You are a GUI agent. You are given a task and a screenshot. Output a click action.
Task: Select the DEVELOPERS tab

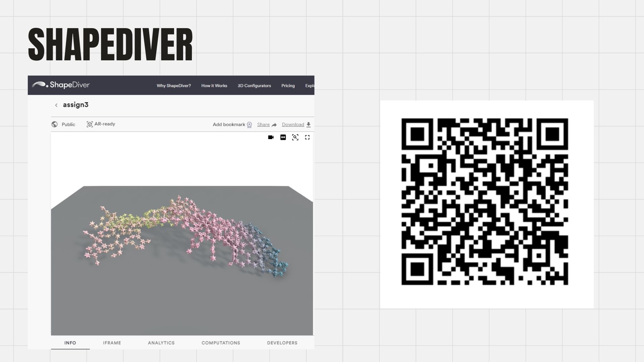[x=282, y=343]
